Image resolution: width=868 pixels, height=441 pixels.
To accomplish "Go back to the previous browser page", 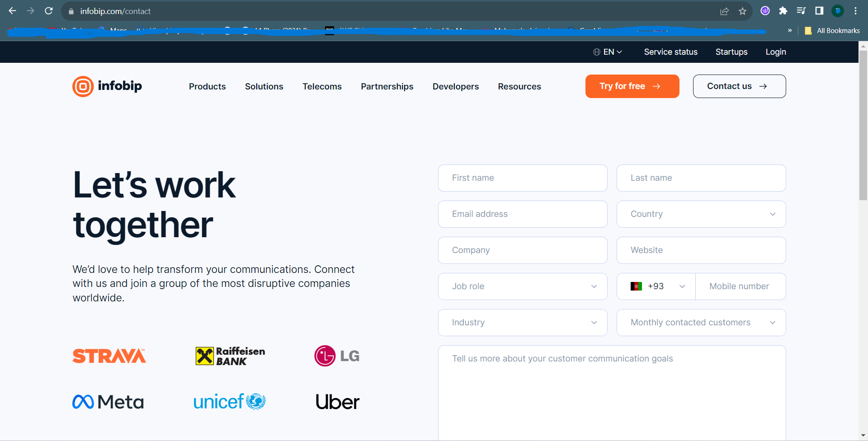I will tap(12, 11).
